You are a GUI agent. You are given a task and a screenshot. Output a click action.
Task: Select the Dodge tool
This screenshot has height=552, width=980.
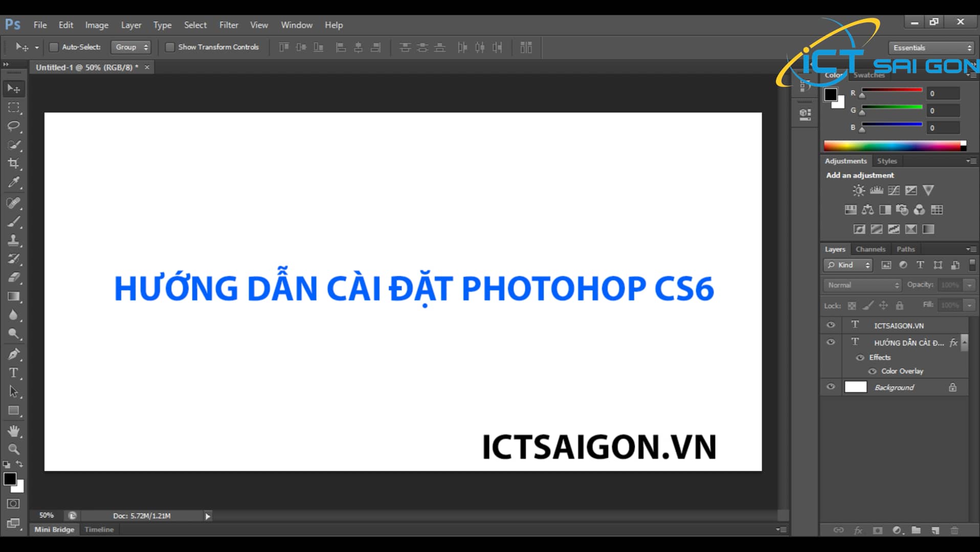pos(14,334)
